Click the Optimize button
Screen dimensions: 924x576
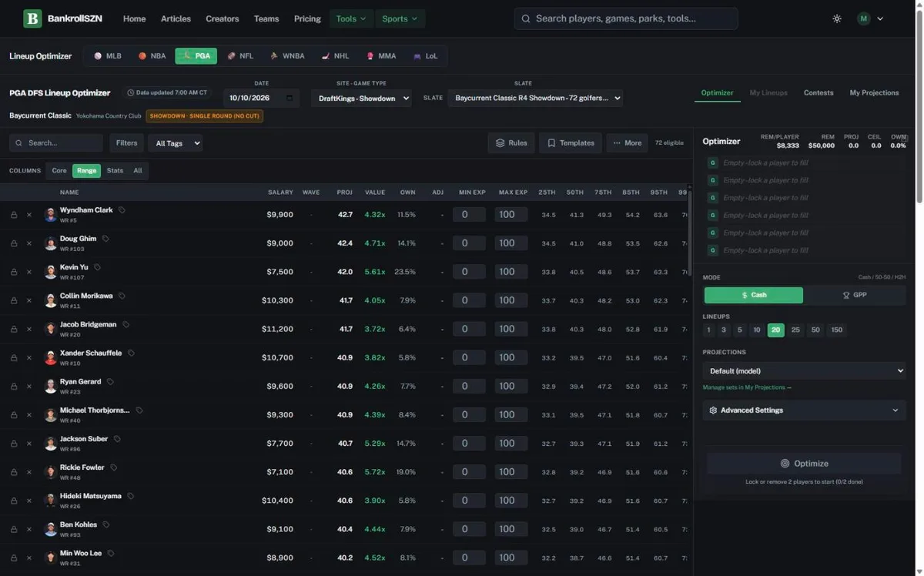tap(804, 464)
